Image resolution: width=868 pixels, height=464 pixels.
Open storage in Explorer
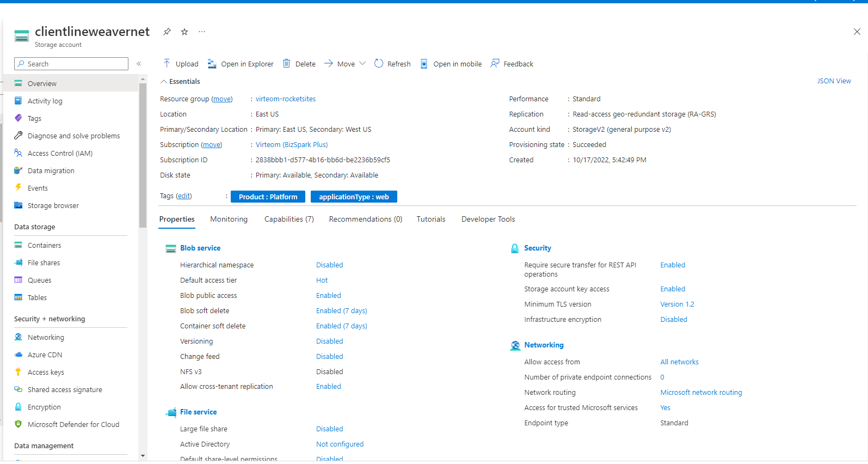point(241,64)
